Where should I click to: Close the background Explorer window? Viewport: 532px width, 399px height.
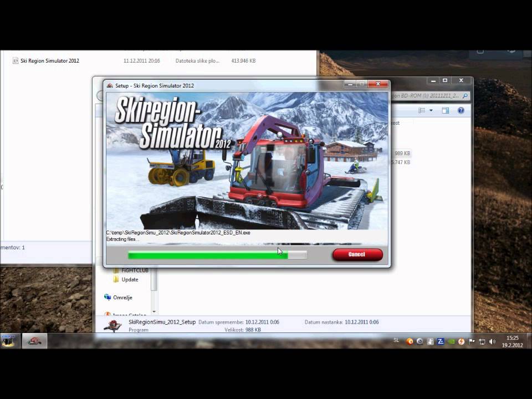point(461,81)
